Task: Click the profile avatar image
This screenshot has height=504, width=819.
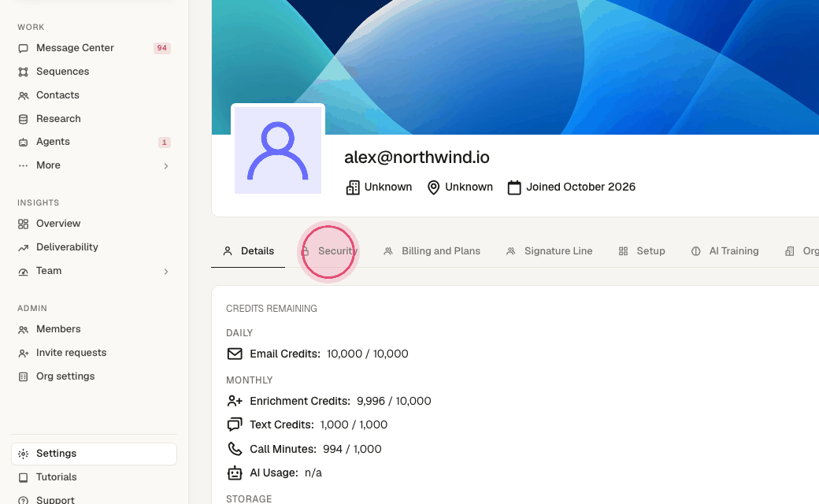Action: point(278,150)
